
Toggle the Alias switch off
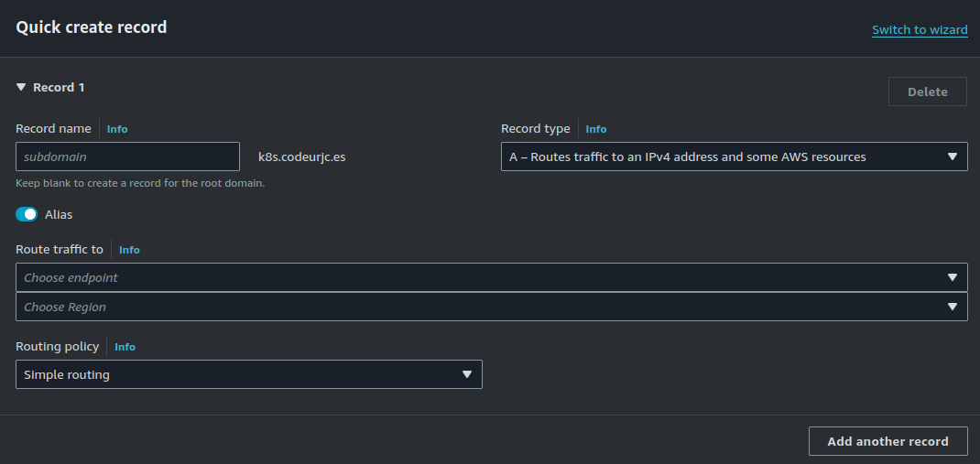pos(27,214)
